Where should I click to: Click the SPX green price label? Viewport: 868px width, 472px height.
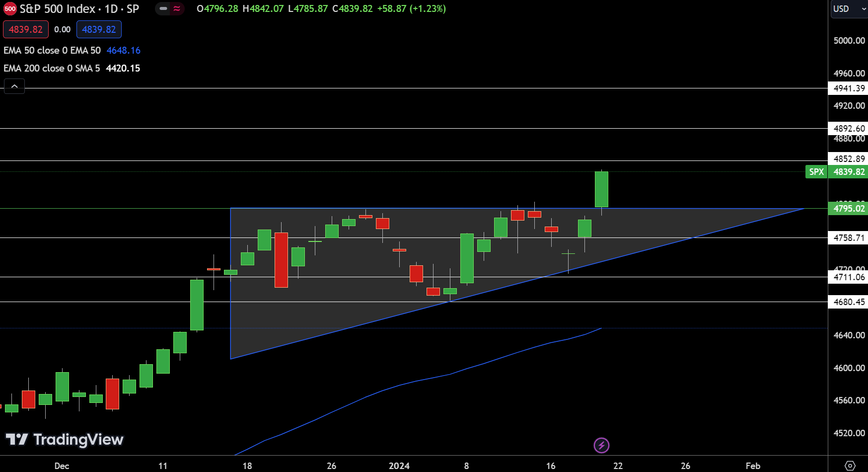point(816,172)
